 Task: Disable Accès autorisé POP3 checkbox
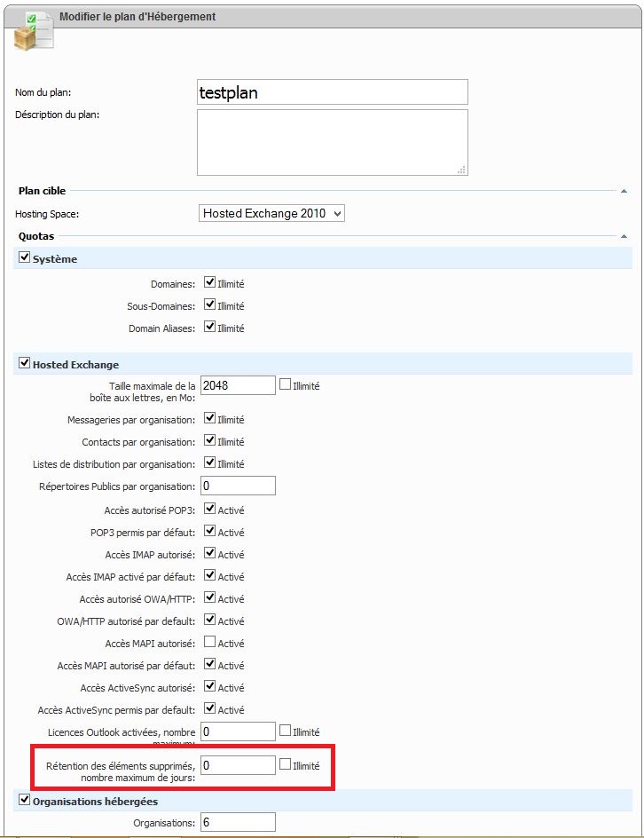209,510
